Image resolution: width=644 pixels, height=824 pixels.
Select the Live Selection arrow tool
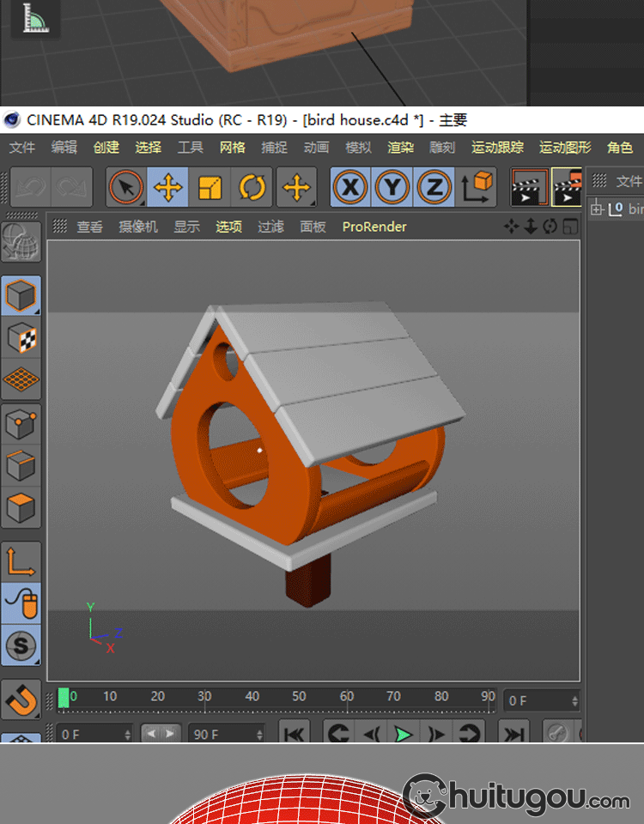click(126, 187)
